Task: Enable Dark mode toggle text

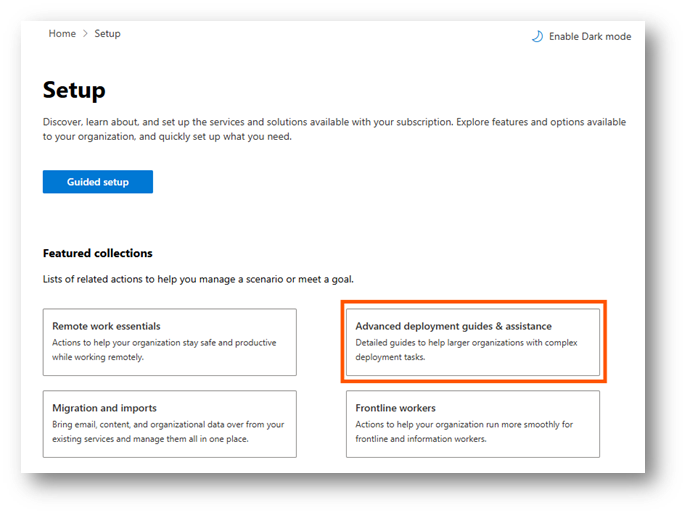Action: point(590,36)
